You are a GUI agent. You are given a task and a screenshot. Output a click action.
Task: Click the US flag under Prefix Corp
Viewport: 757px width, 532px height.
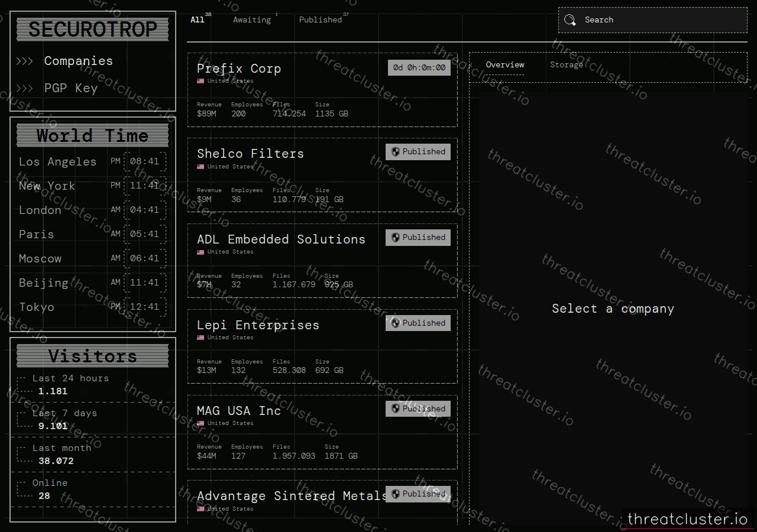200,81
